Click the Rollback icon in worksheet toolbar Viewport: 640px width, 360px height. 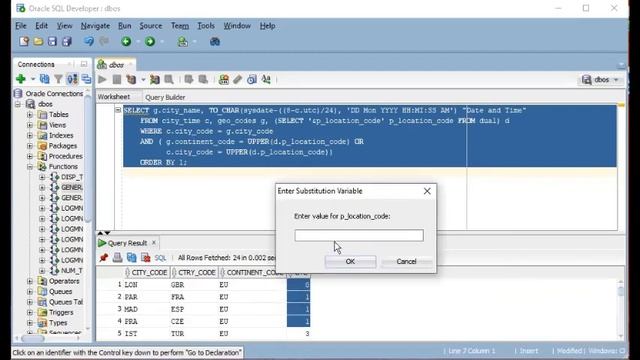click(x=203, y=79)
